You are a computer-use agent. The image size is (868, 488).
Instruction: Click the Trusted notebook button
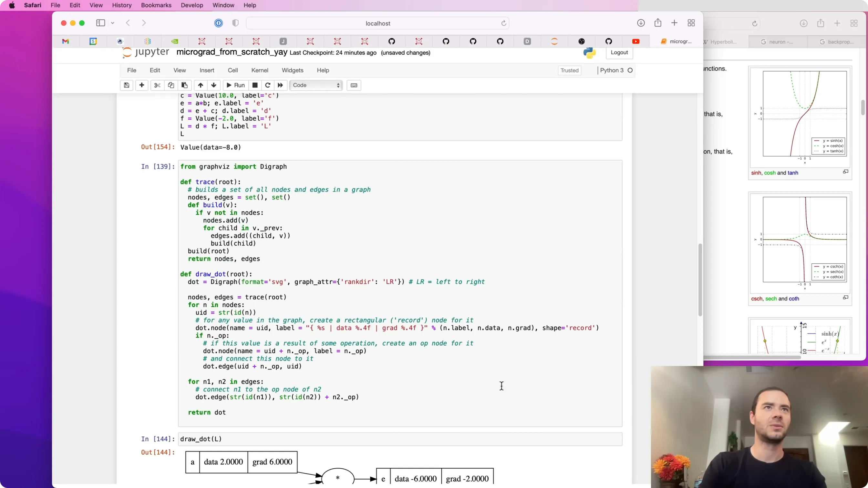point(569,70)
